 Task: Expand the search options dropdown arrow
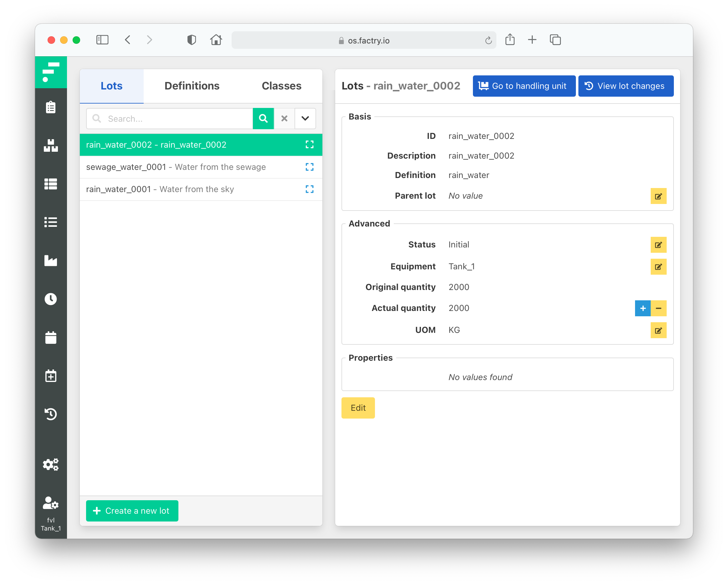click(x=305, y=119)
